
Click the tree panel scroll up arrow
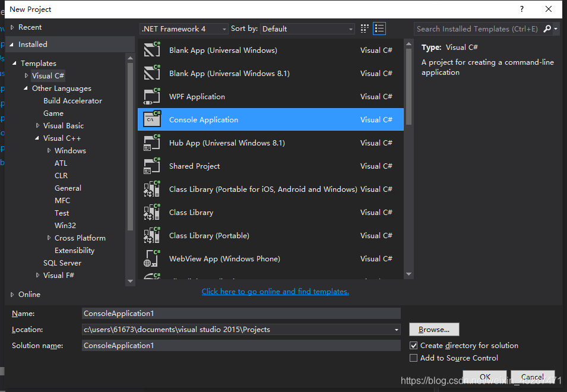(130, 58)
